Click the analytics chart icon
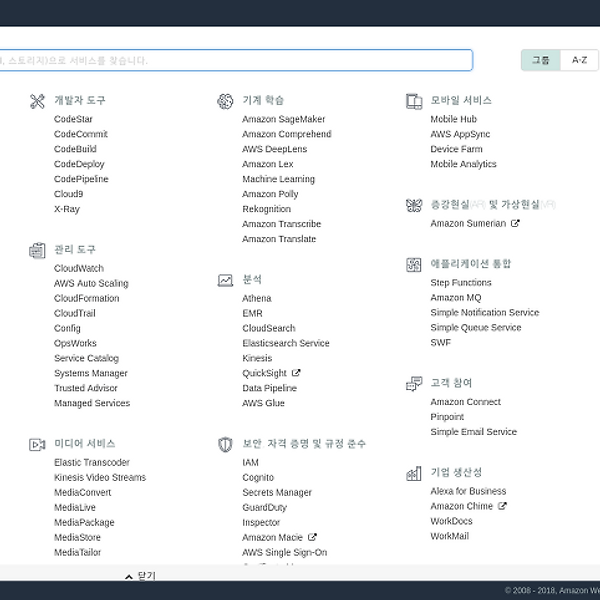The width and height of the screenshot is (600, 600). pos(225,280)
